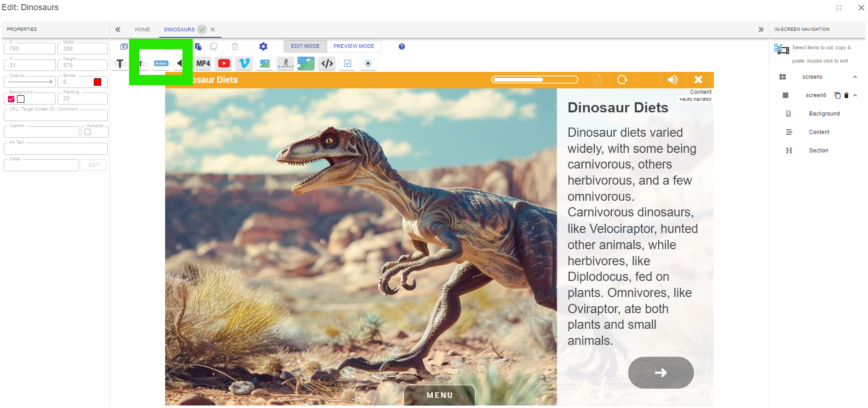
Task: Collapse the Properties panel with double chevron
Action: click(118, 29)
